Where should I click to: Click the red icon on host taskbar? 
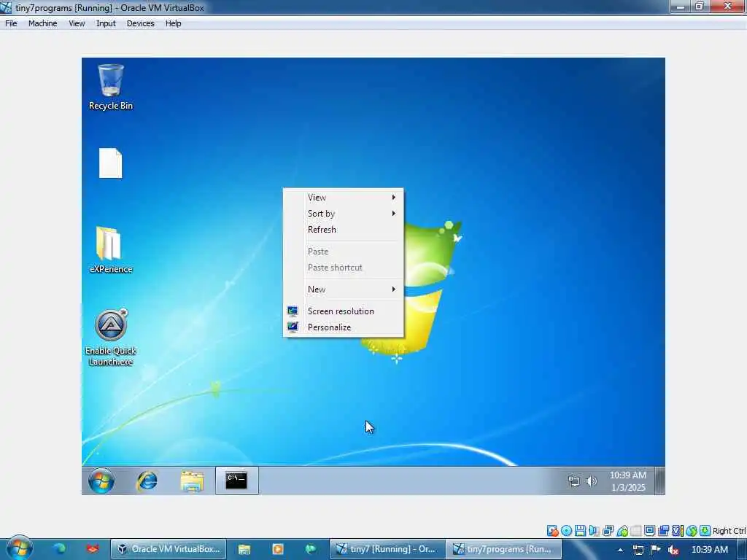point(93,549)
